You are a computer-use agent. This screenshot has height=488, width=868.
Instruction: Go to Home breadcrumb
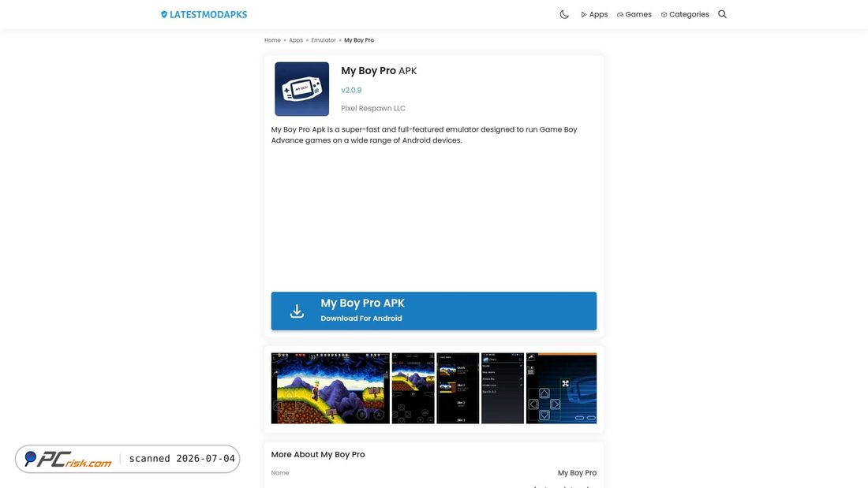pyautogui.click(x=272, y=40)
